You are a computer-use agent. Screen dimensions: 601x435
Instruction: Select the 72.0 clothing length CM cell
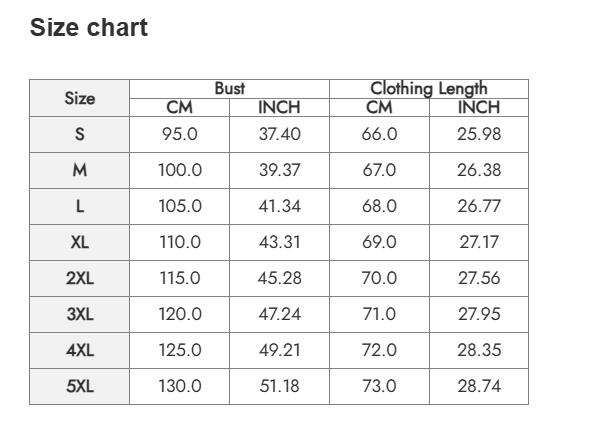point(379,350)
